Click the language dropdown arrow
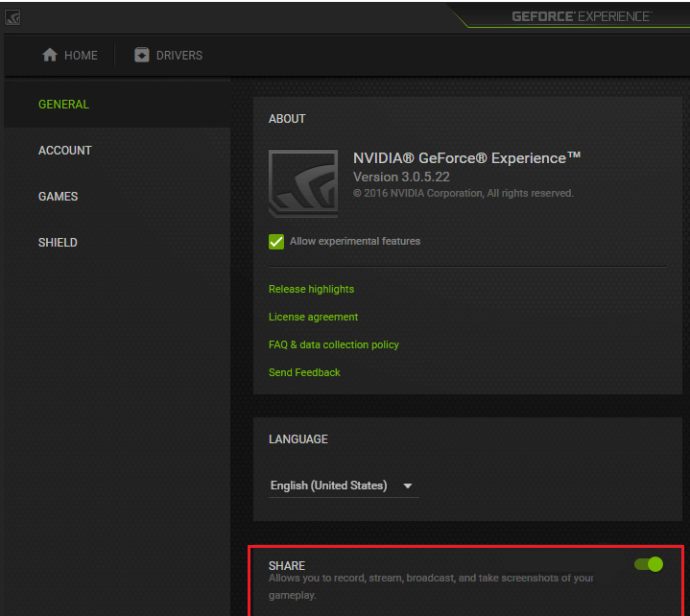The width and height of the screenshot is (690, 616). point(408,486)
